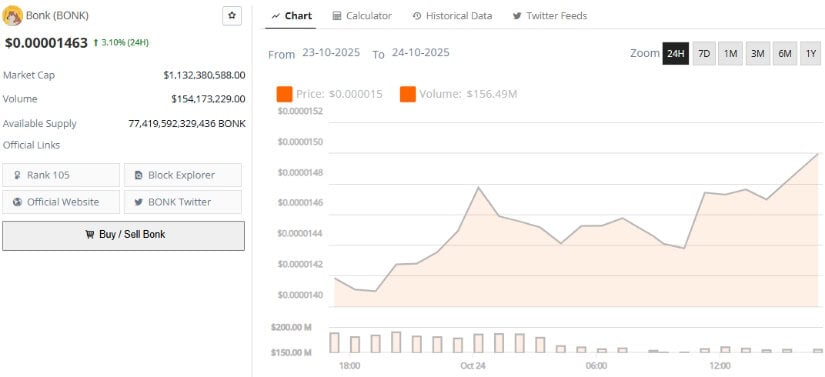Toggle the Price series legend swatch
Image resolution: width=825 pixels, height=377 pixels.
(284, 94)
